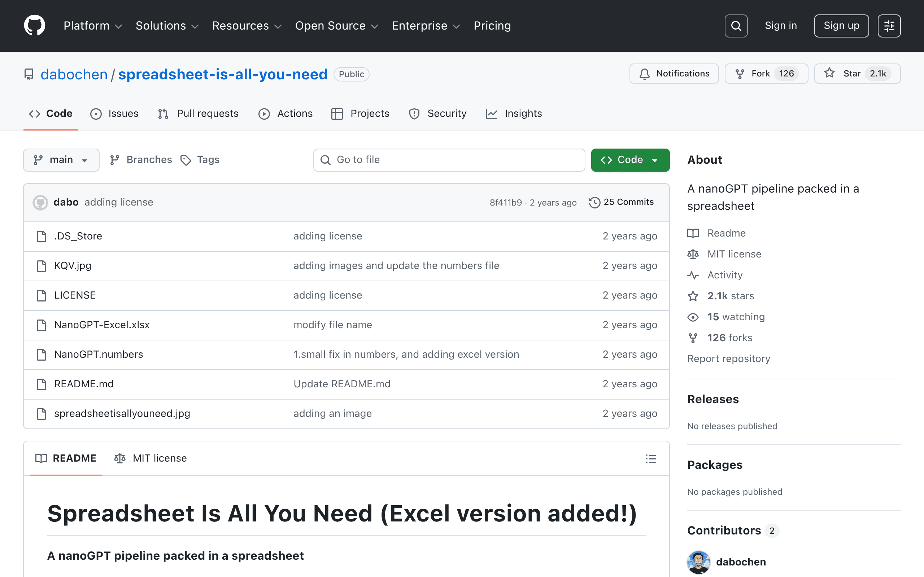Expand the main branch selector

coord(61,160)
